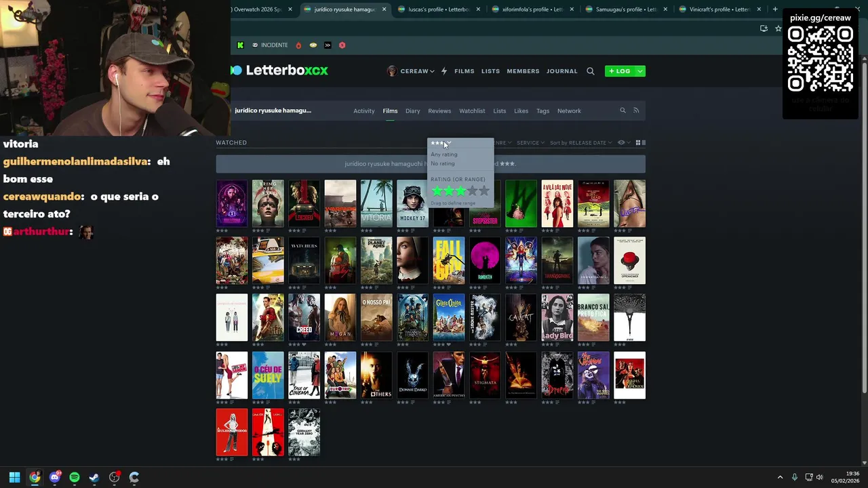868x488 pixels.
Task: Switch to Samuugau's profile browser tab
Action: click(x=625, y=9)
